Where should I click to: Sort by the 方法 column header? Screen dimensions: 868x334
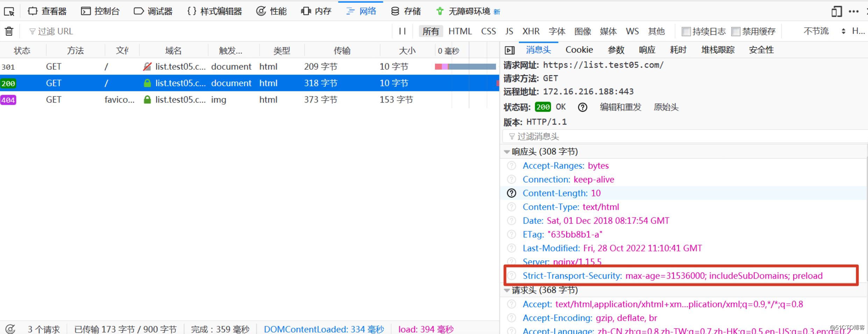tap(76, 50)
